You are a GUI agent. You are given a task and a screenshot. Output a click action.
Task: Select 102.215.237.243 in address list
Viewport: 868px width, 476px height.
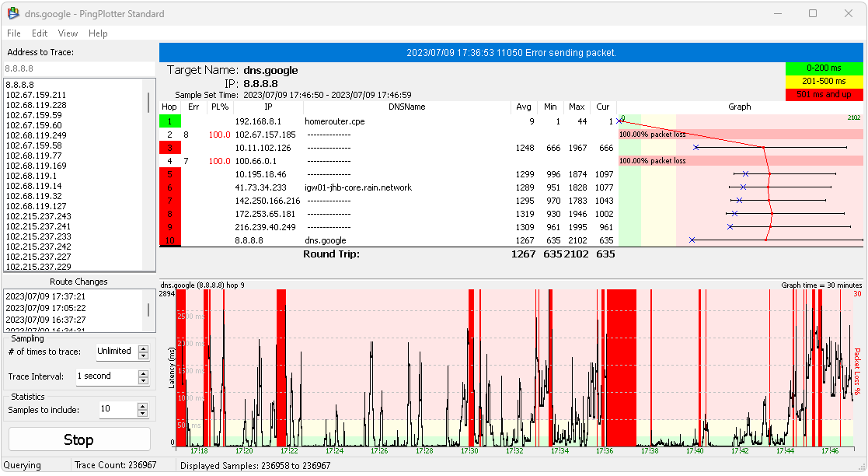pos(38,216)
